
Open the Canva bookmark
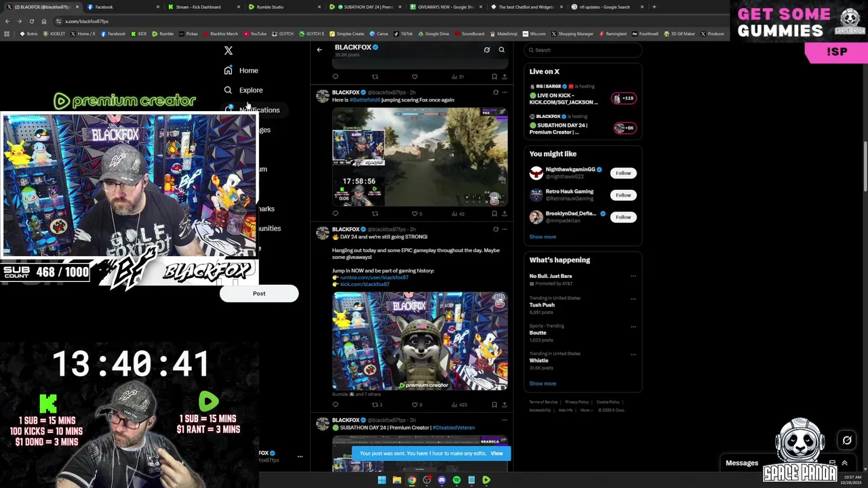[379, 34]
